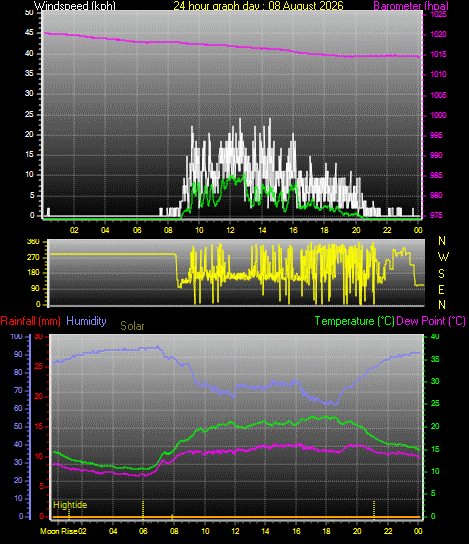This screenshot has width=469, height=544.
Task: Click hour 14 under the temperature graph
Action: point(265,531)
